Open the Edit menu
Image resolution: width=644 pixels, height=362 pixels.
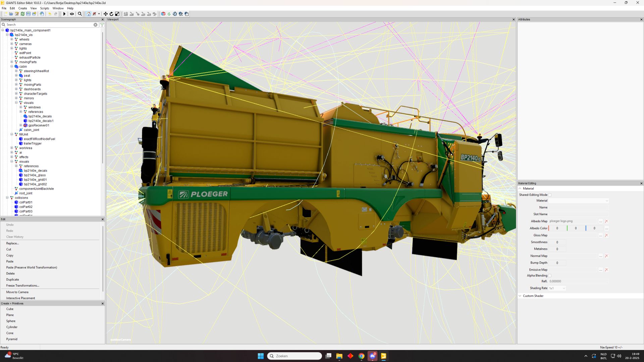[x=12, y=8]
